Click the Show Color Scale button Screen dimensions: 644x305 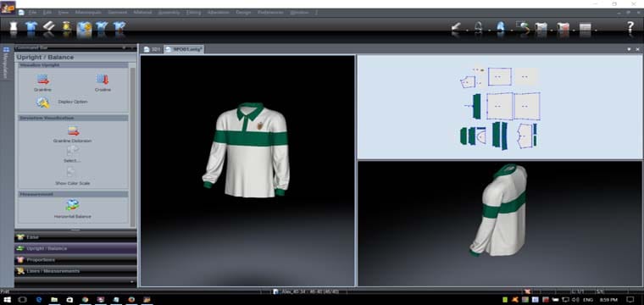(x=72, y=175)
